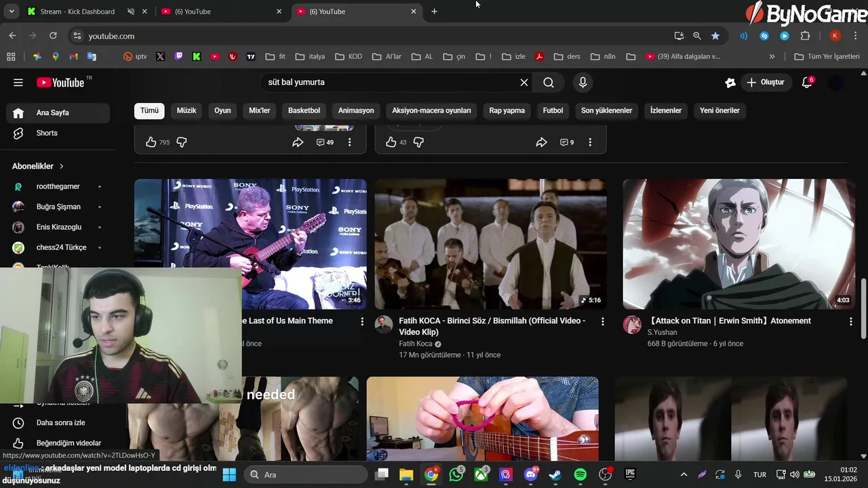This screenshot has height=488, width=868.
Task: Open Buğra Şişman subscription channel
Action: click(58, 207)
